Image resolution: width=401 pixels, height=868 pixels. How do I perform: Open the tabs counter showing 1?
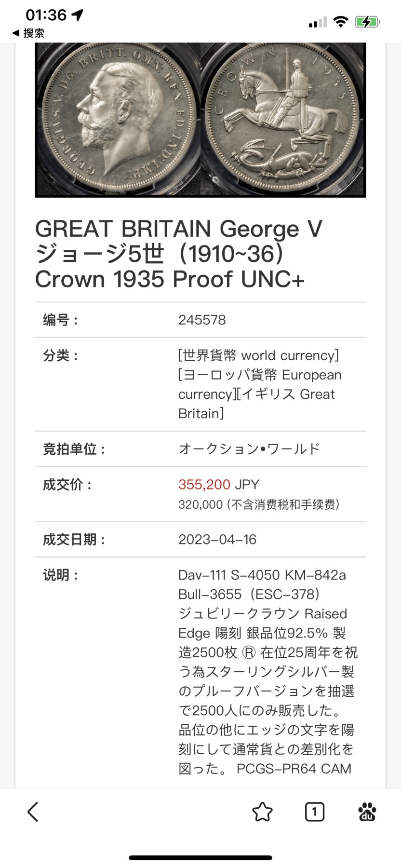point(315,812)
